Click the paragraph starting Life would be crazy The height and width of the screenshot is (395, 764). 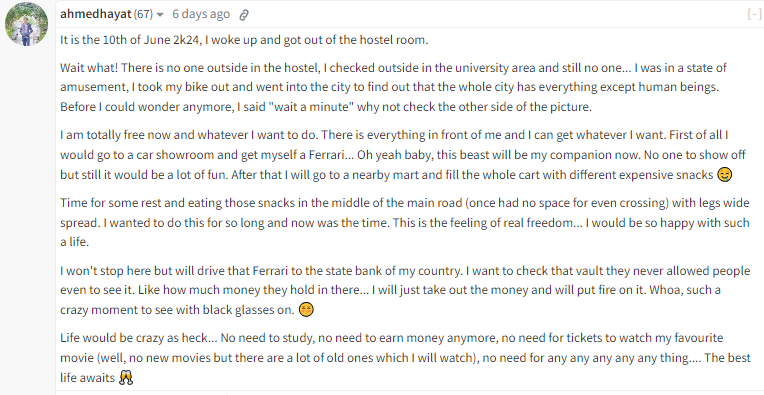coord(405,357)
